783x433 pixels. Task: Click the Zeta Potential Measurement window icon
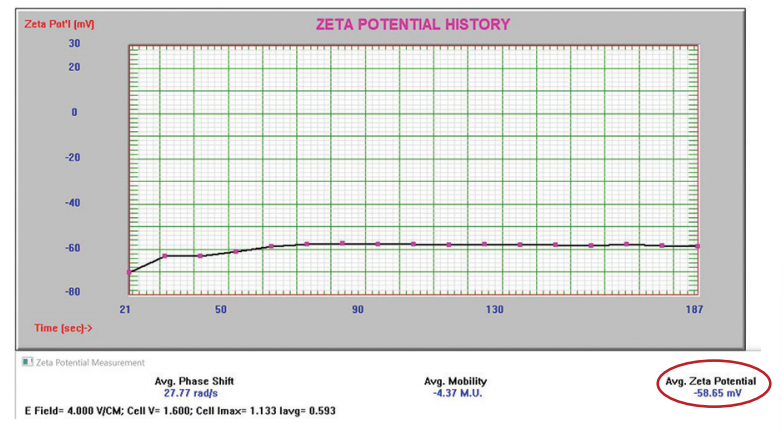coord(27,362)
